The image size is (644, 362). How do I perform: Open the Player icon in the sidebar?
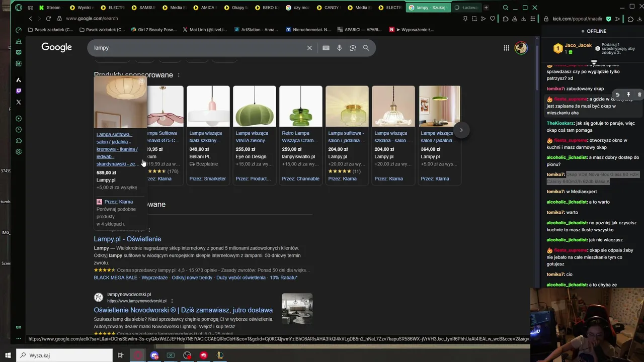point(19,119)
